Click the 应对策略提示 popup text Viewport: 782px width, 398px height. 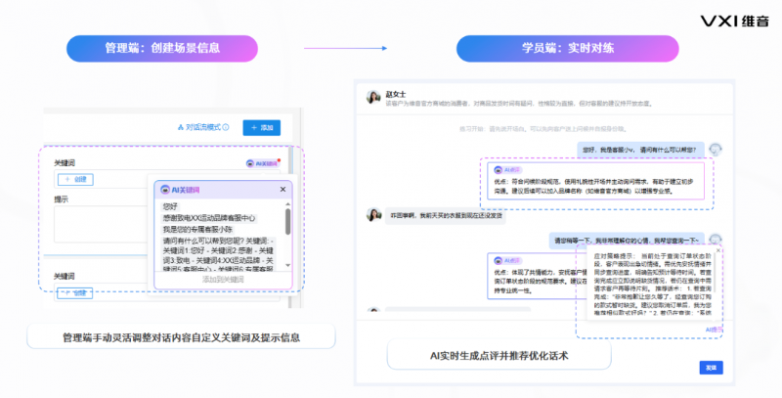pyautogui.click(x=653, y=284)
